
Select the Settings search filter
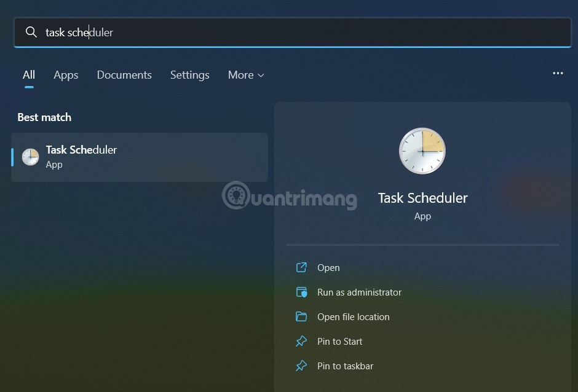189,75
